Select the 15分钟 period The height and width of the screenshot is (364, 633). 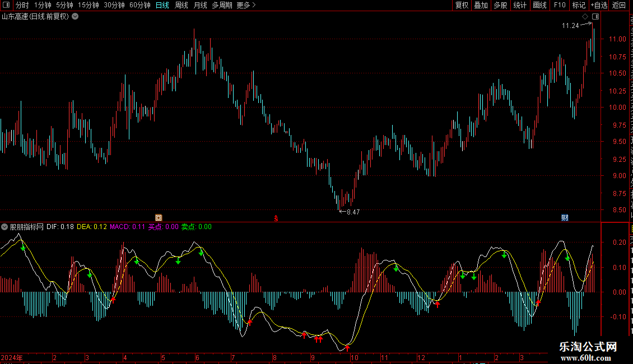click(x=89, y=5)
